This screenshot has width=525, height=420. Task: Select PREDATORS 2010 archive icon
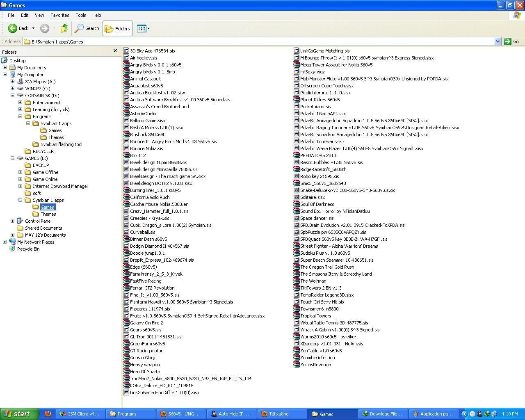(x=297, y=155)
